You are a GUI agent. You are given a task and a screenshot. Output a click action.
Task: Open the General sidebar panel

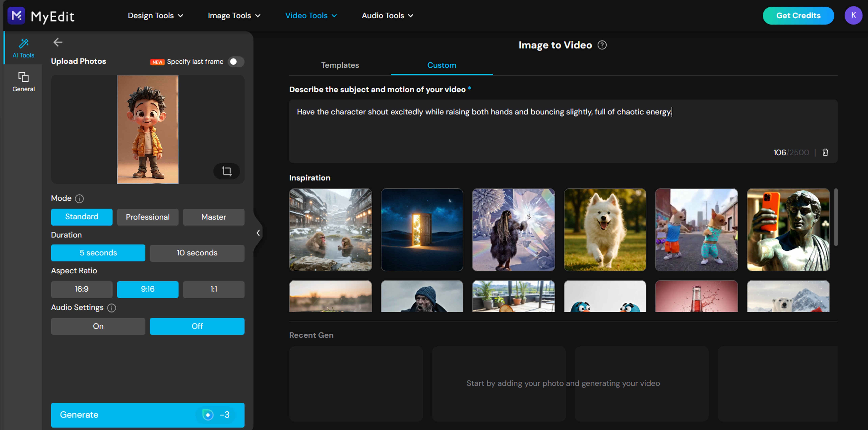[x=23, y=82]
